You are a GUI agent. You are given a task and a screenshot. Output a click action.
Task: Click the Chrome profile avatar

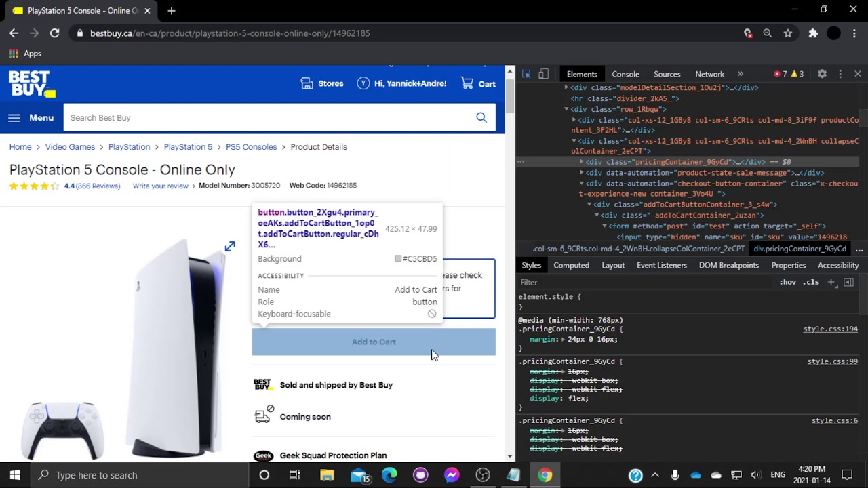(834, 33)
